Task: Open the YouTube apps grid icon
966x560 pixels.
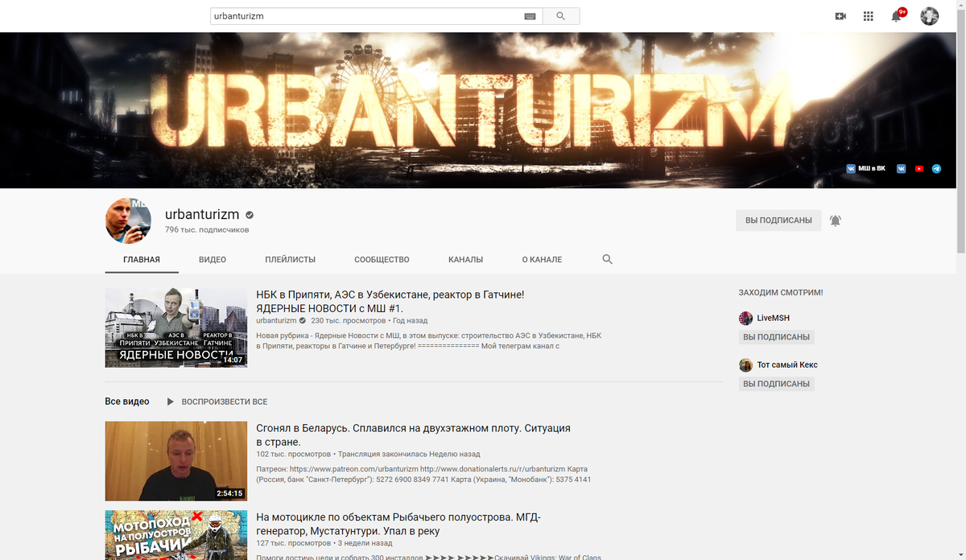Action: point(868,15)
